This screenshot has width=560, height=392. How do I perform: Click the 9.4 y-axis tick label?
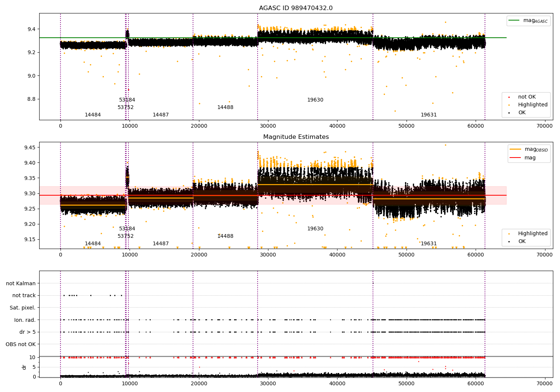pos(31,29)
